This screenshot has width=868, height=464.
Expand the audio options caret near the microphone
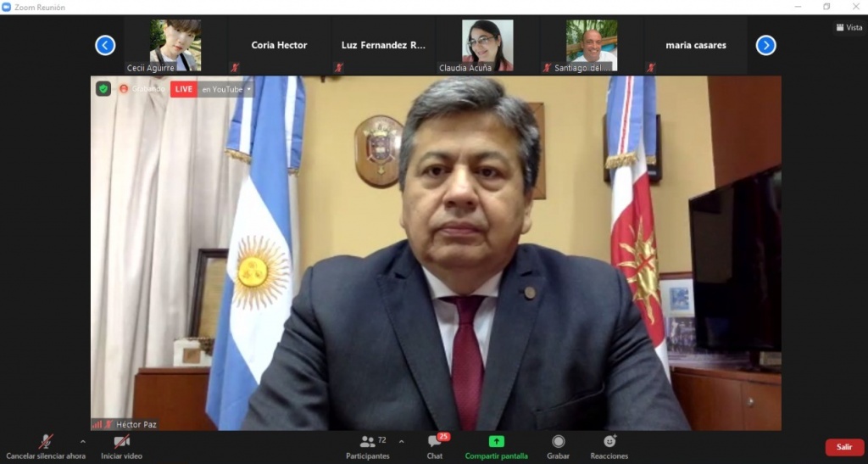(83, 442)
